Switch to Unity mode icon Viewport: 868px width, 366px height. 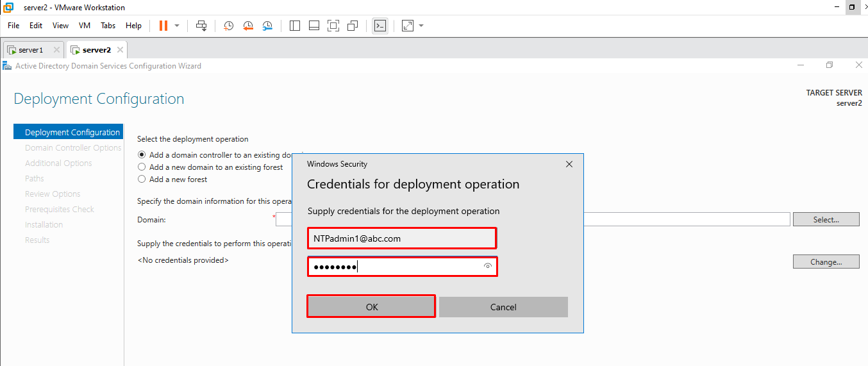353,26
